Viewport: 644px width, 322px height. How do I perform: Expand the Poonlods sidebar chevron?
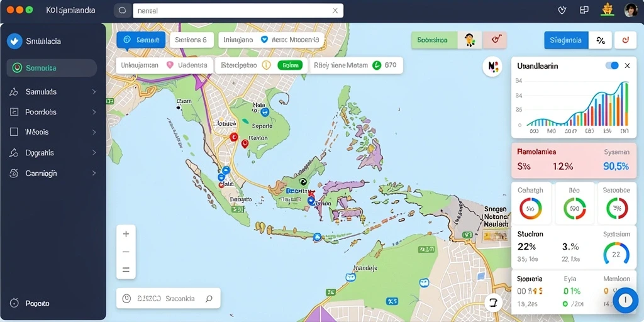pos(94,112)
